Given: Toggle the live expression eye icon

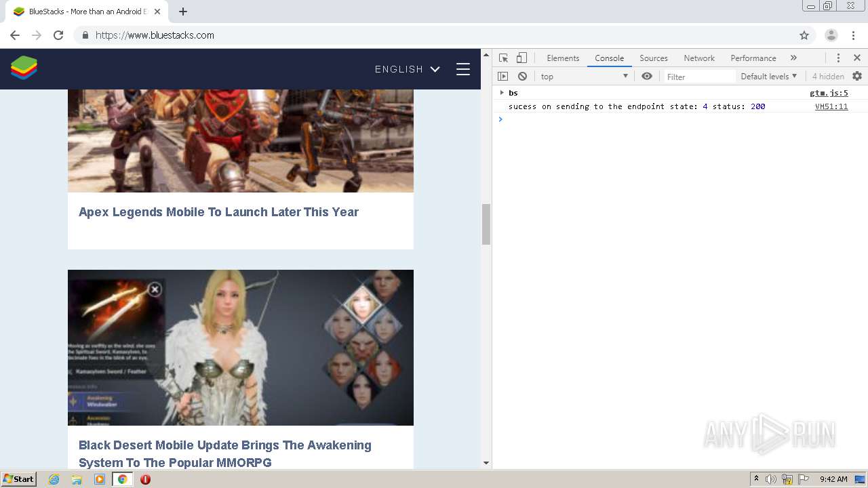Looking at the screenshot, I should (x=647, y=77).
